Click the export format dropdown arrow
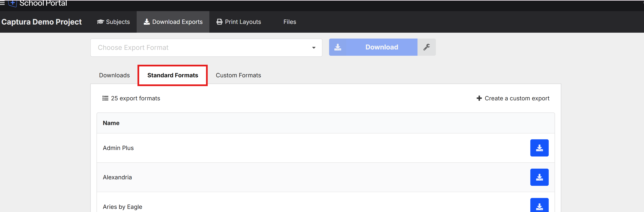This screenshot has width=644, height=212. (313, 48)
